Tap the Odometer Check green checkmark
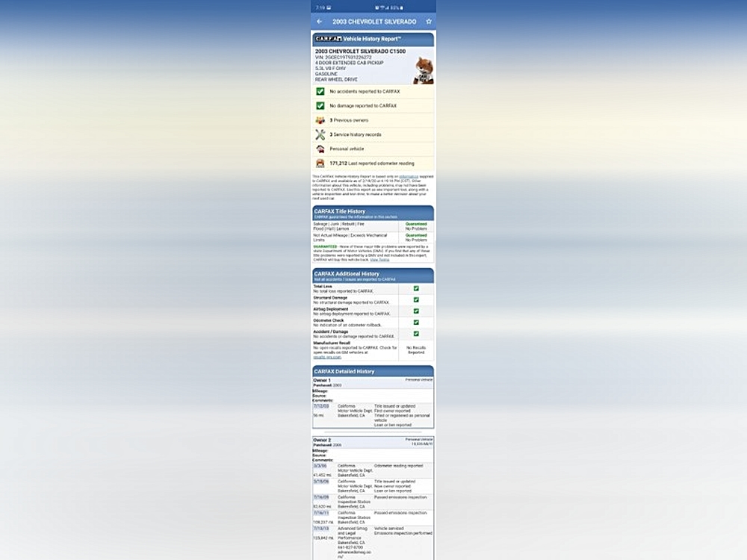Screen dimensions: 747x560 (x=416, y=323)
